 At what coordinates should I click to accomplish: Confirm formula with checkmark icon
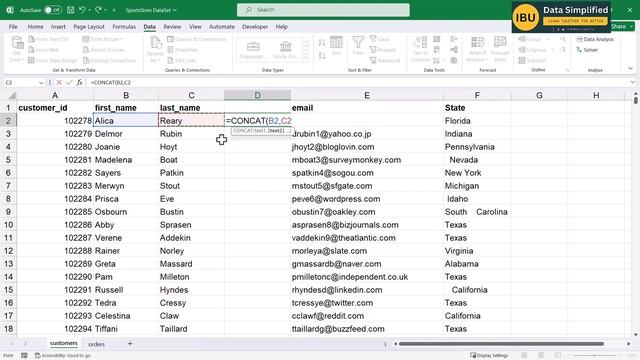click(69, 82)
